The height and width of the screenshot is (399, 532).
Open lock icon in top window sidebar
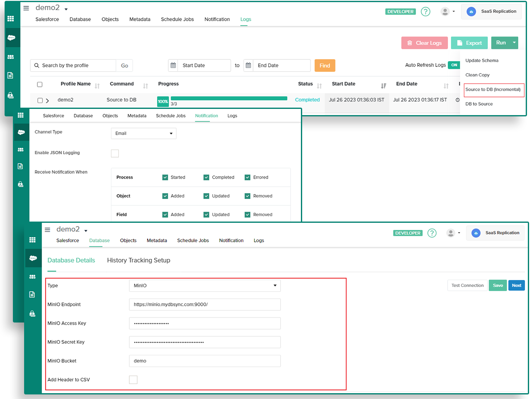pos(10,95)
